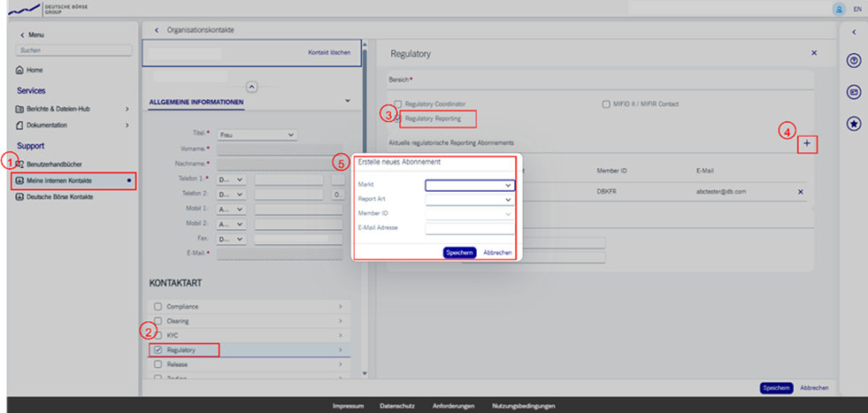Image resolution: width=868 pixels, height=413 pixels.
Task: Click the plus icon to add subscription
Action: point(806,143)
